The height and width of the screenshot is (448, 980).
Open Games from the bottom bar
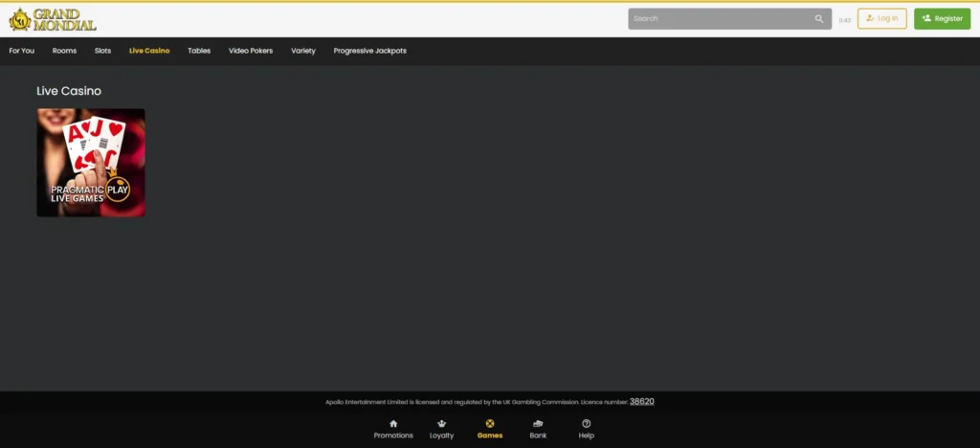click(x=490, y=429)
